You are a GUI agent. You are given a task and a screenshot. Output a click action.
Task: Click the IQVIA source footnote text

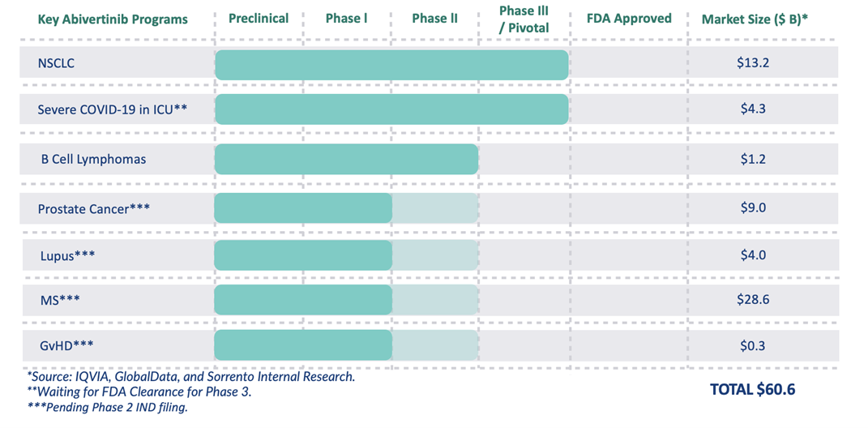click(x=191, y=377)
